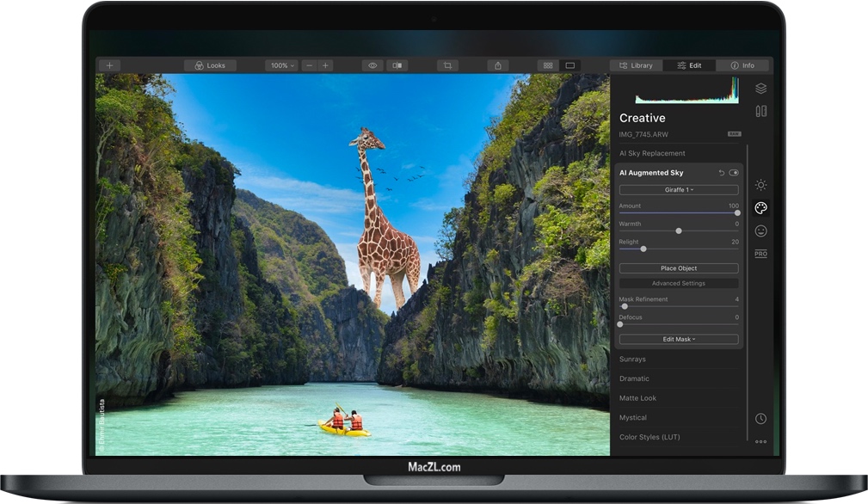Screen dimensions: 868x504
Task: Click the crop tool in toolbar
Action: click(447, 65)
